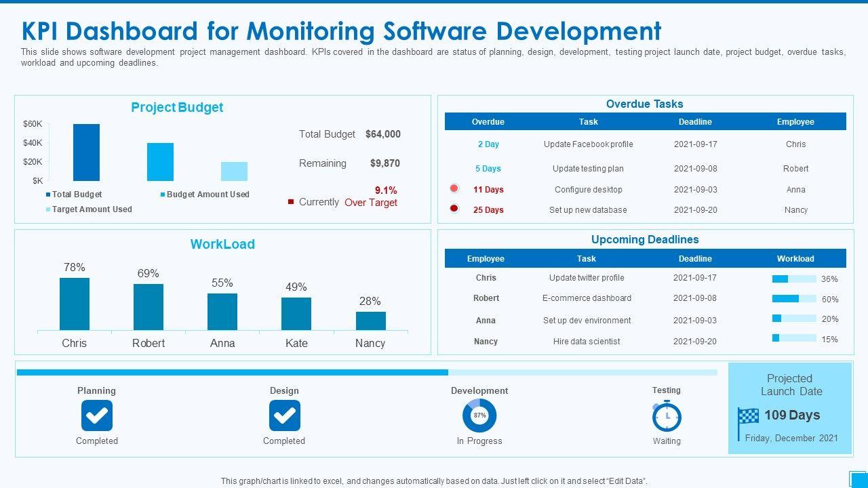Click Chris's 36% workload progress bar
Viewport: 868px width, 488px height.
point(794,279)
